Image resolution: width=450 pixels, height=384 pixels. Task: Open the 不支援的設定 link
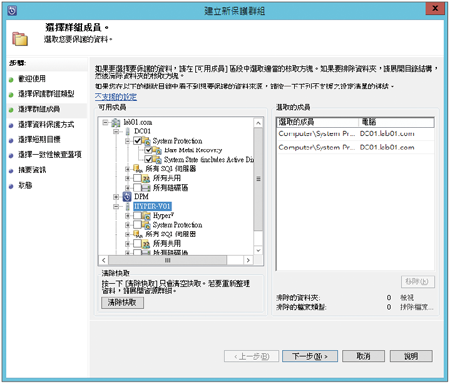[116, 97]
